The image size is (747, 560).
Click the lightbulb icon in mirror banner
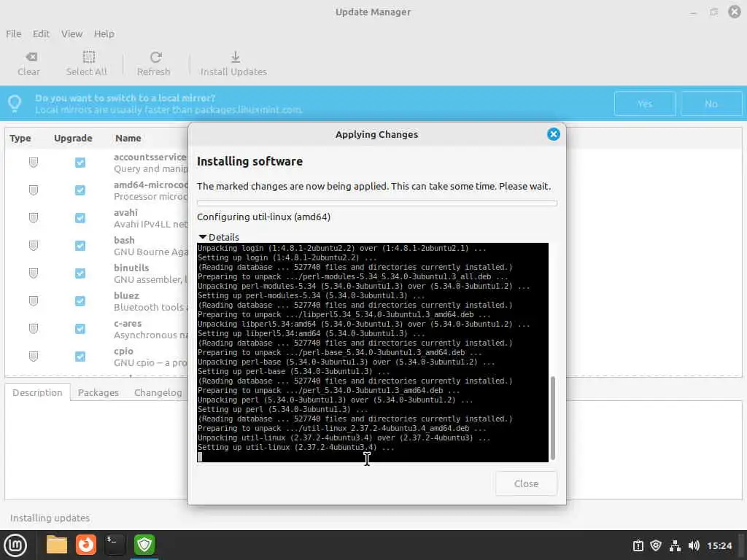(15, 104)
